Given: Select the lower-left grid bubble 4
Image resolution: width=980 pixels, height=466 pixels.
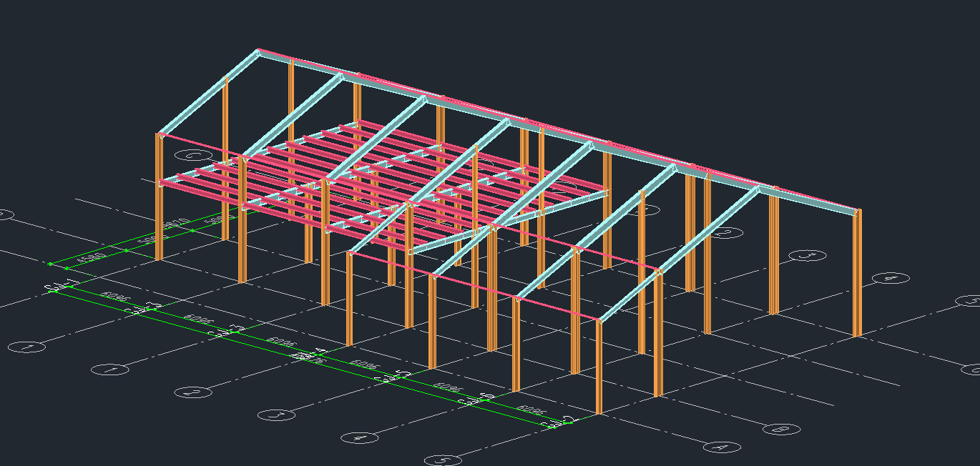Looking at the screenshot, I should click(x=360, y=437).
